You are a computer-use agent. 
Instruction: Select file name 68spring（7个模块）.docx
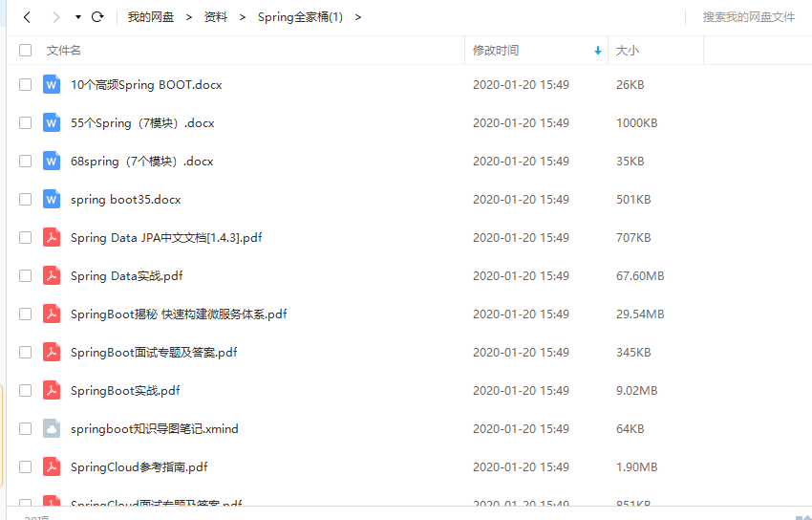(142, 162)
